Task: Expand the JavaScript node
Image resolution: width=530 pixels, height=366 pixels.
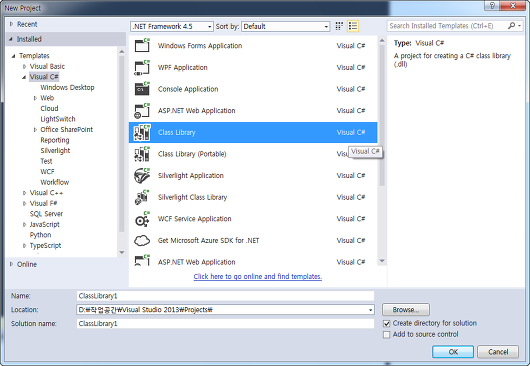Action: pyautogui.click(x=24, y=224)
